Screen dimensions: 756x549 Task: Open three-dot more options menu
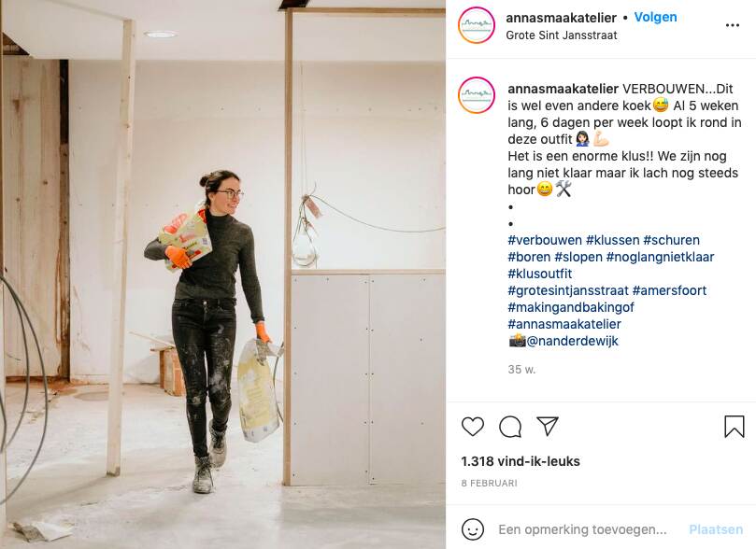[732, 25]
